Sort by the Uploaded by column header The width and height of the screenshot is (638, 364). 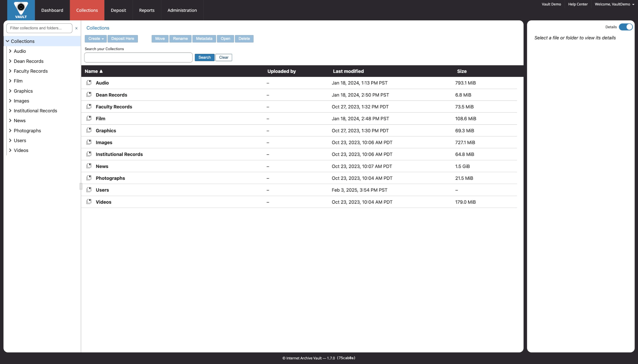point(282,71)
